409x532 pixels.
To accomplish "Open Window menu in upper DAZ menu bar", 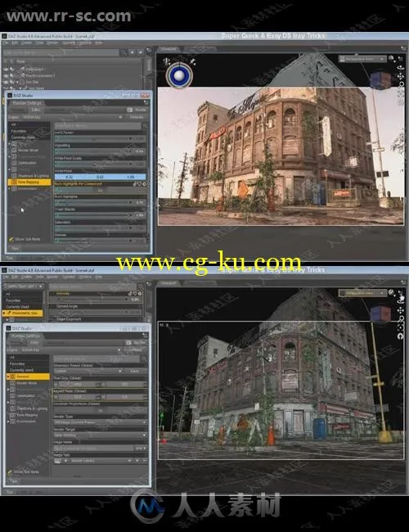I will [x=85, y=43].
